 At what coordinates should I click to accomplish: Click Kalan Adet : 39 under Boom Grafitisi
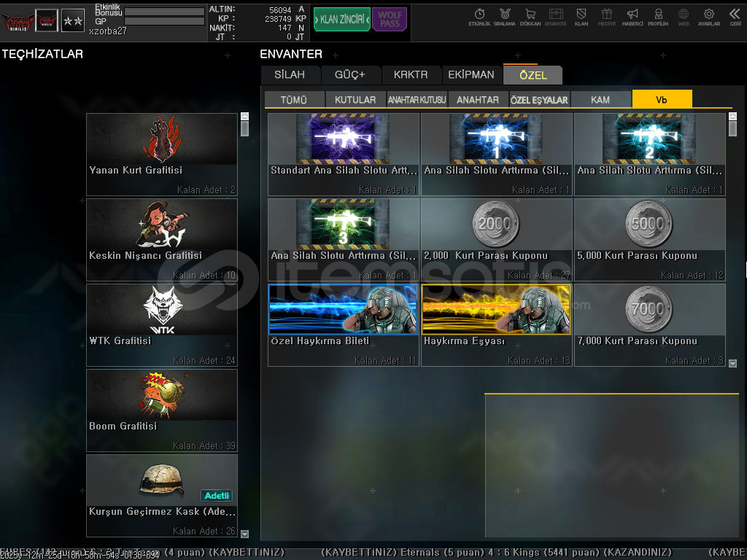204,446
